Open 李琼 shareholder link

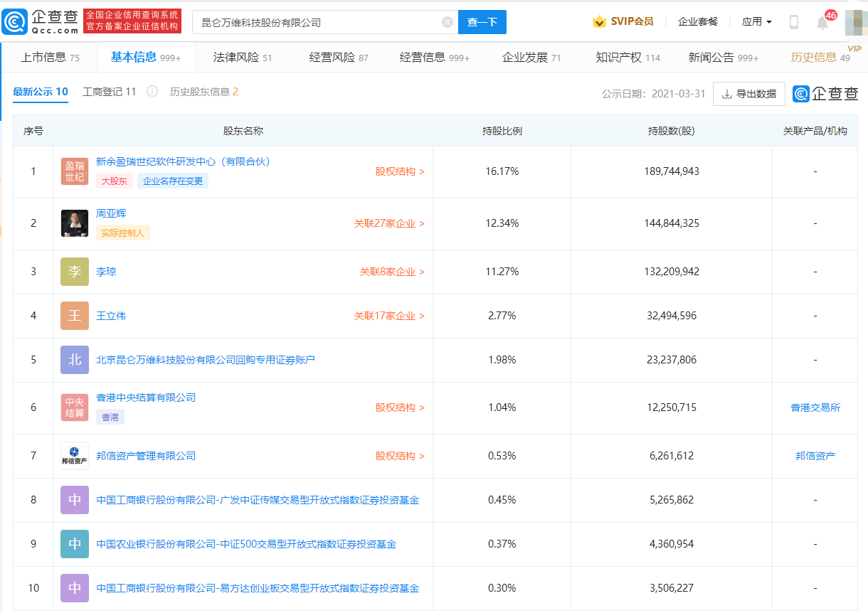click(106, 272)
